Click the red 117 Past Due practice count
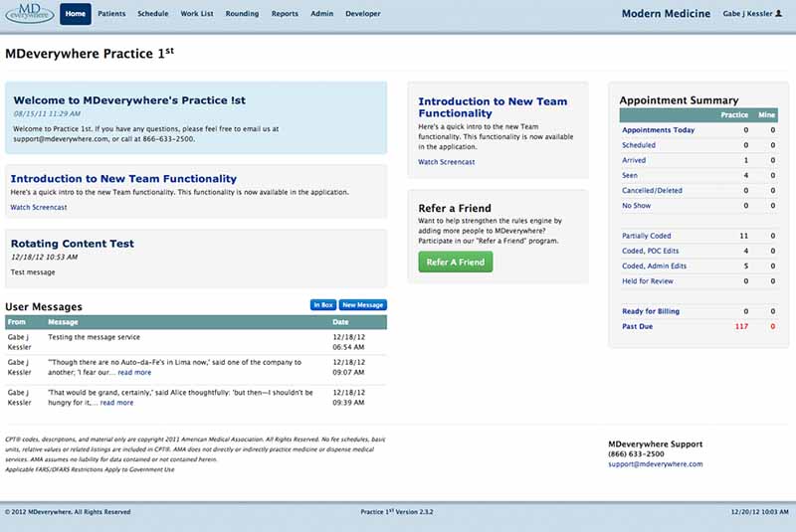 pos(741,326)
